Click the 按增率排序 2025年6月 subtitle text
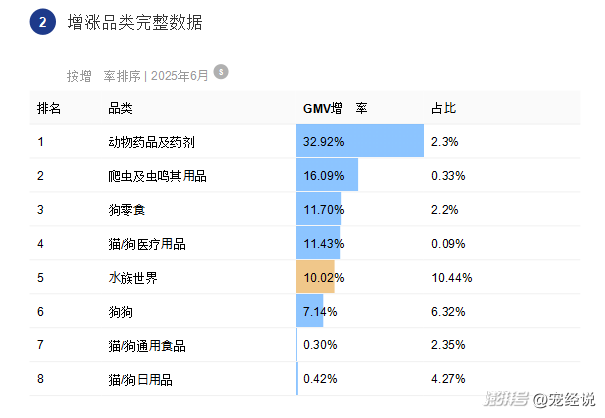The height and width of the screenshot is (418, 605). tap(138, 75)
